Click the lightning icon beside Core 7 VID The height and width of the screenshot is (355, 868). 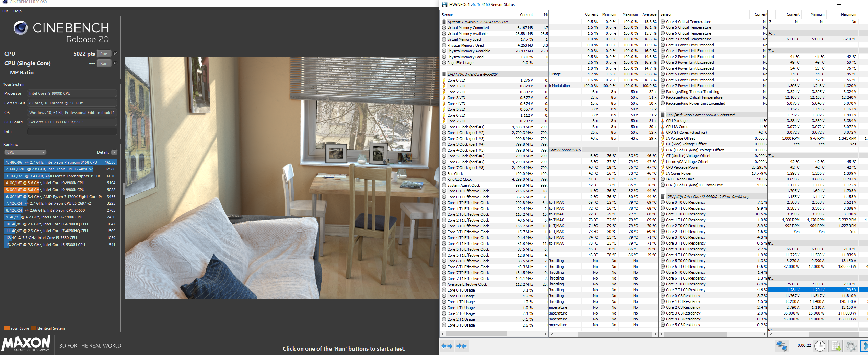coord(444,121)
